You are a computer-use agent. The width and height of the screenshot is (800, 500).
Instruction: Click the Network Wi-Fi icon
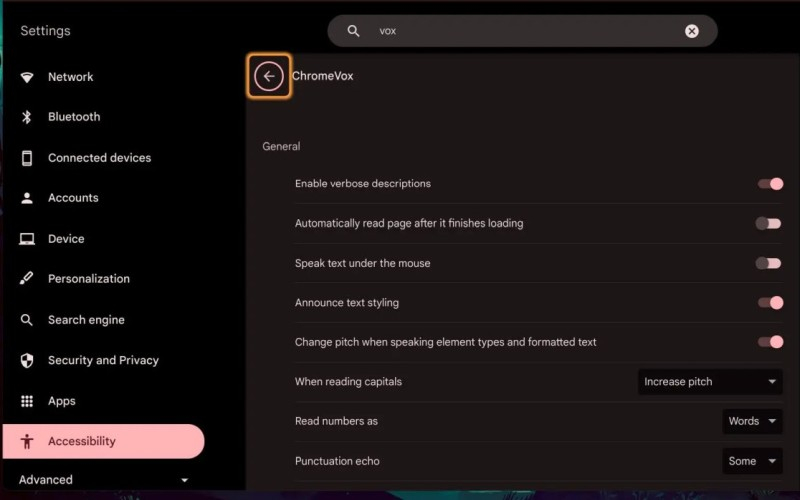point(27,77)
